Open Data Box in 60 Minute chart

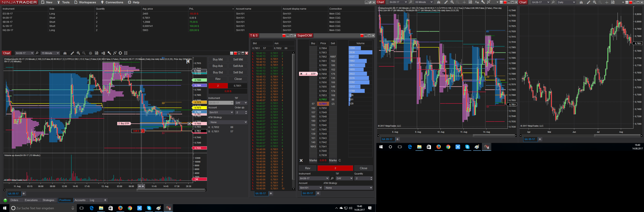pos(470,2)
